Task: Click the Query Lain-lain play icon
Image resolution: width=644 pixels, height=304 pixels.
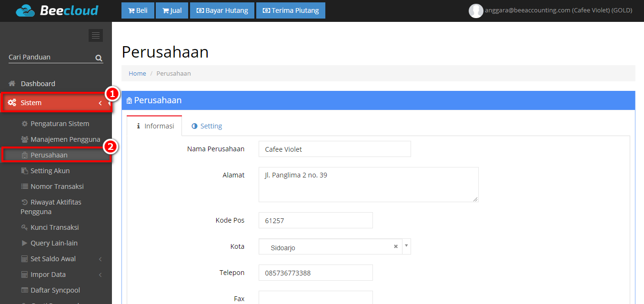Action: (x=25, y=243)
